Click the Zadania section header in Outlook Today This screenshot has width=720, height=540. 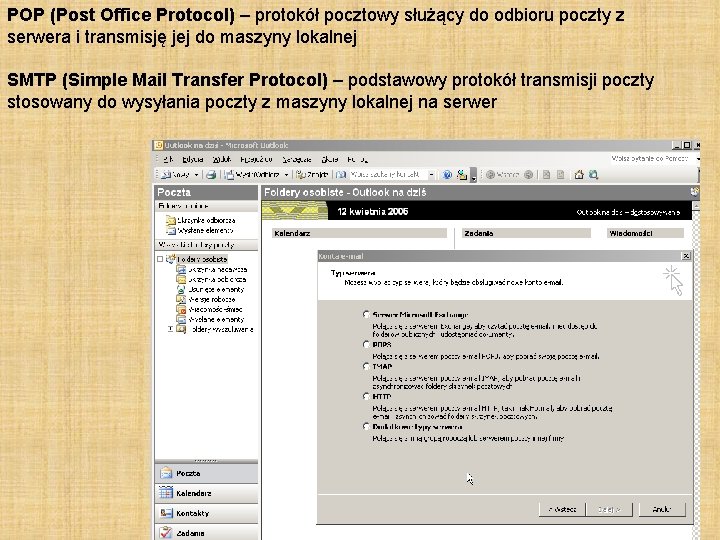pyautogui.click(x=526, y=233)
